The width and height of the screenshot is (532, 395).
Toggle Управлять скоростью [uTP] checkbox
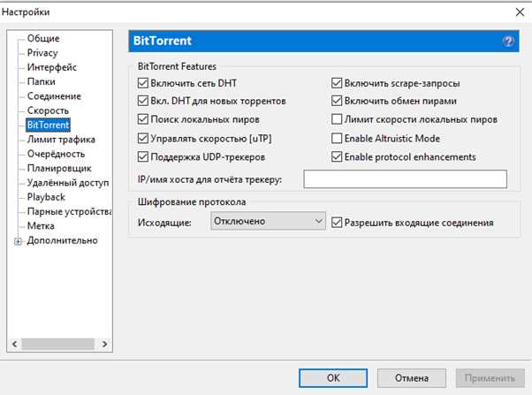(143, 139)
